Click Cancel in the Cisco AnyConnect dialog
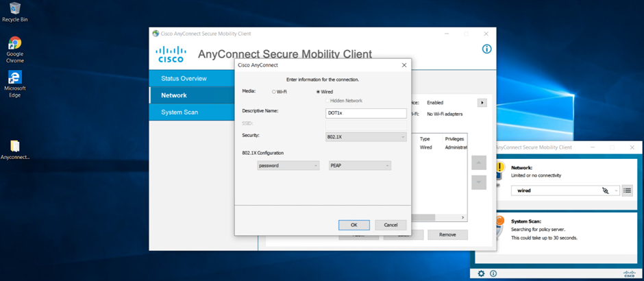The height and width of the screenshot is (281, 644). pos(391,225)
